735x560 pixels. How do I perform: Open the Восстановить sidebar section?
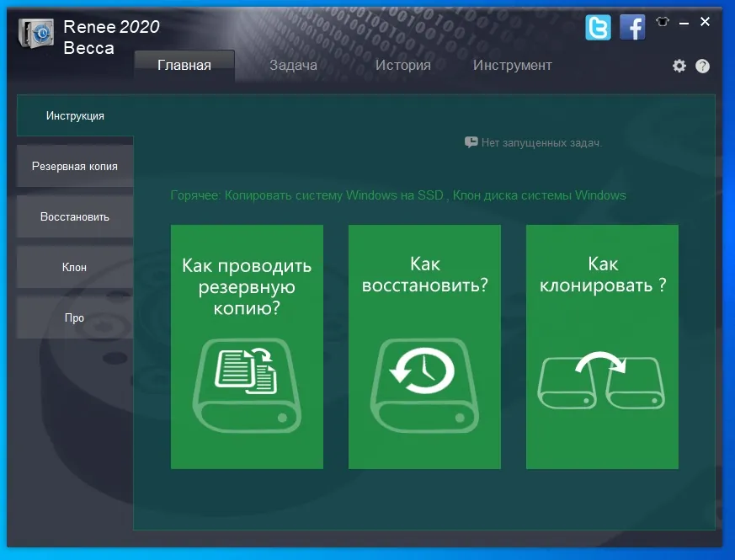(x=75, y=216)
